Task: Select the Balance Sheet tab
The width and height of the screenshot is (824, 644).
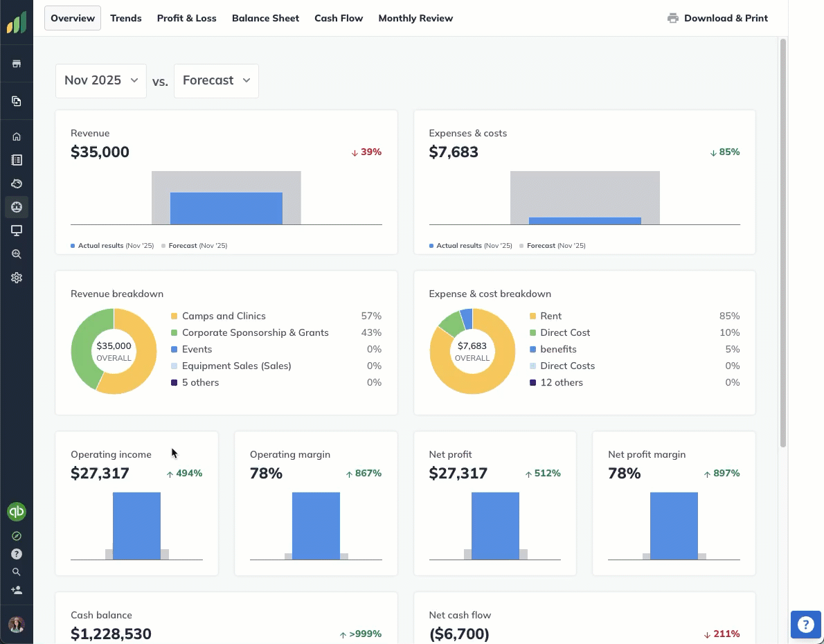Action: [265, 18]
